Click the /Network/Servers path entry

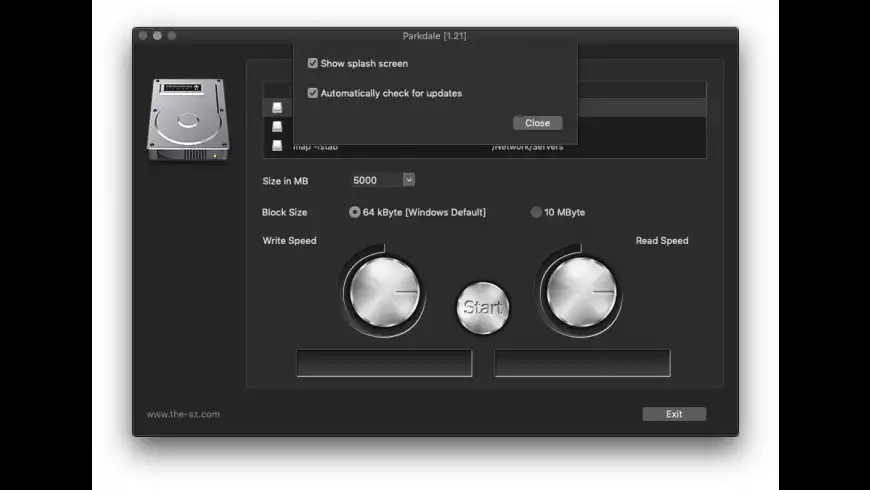click(528, 148)
